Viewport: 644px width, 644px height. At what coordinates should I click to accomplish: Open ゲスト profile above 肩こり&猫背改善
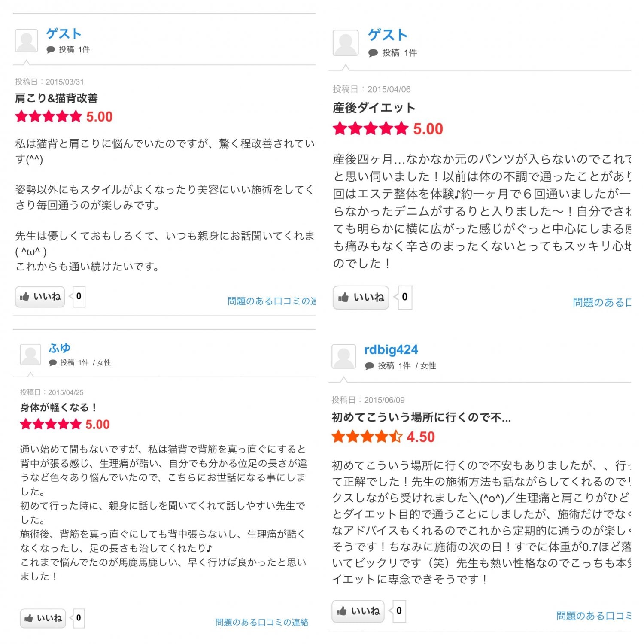(64, 33)
